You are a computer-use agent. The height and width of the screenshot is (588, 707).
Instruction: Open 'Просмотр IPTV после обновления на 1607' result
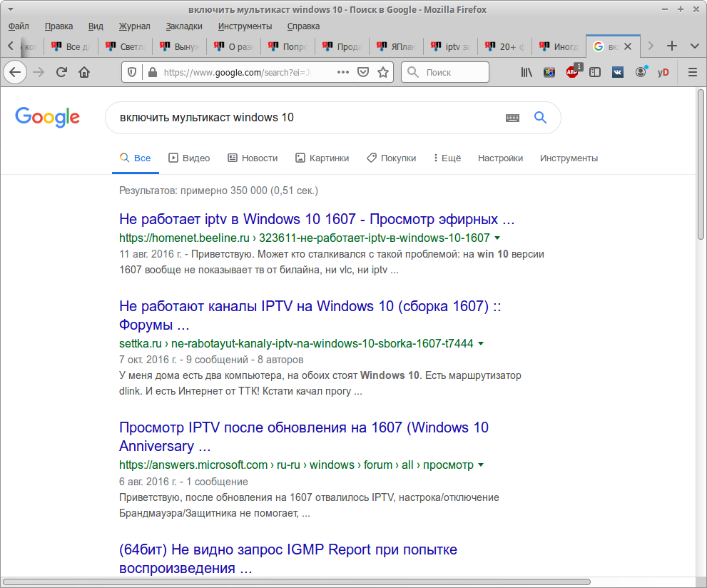point(303,437)
